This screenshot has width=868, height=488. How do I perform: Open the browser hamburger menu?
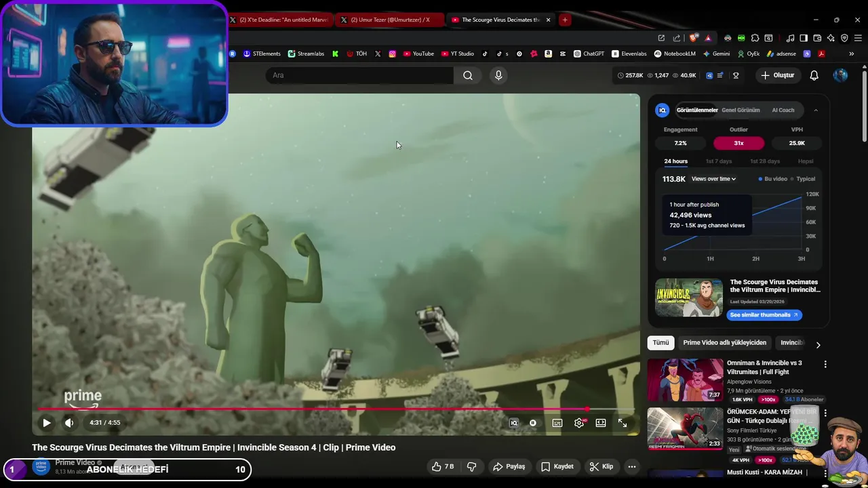pos(857,38)
